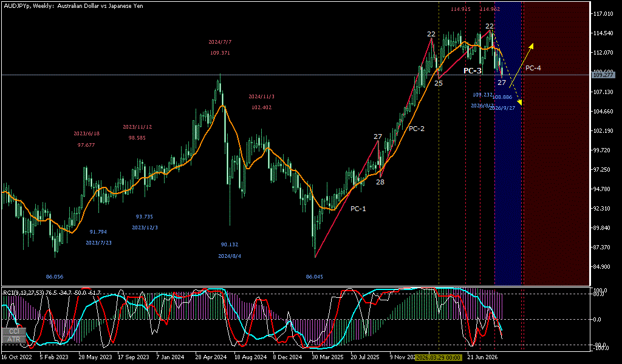The image size is (622, 364).
Task: Click the 97.250 price axis value
Action: click(x=603, y=169)
